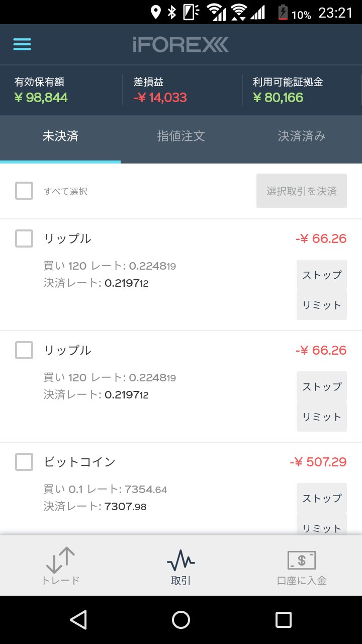Select the 未決済 tab
Viewport: 362px width, 644px height.
click(x=60, y=136)
